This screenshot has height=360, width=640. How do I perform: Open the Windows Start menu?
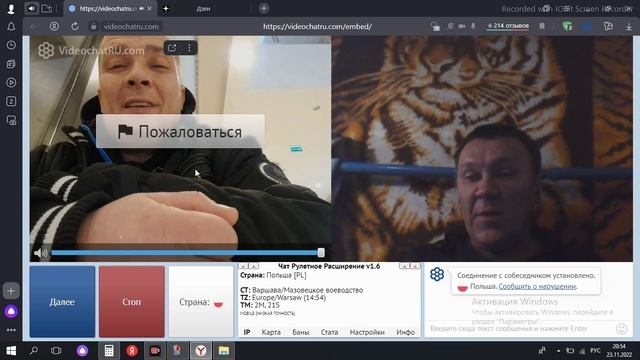pyautogui.click(x=11, y=351)
